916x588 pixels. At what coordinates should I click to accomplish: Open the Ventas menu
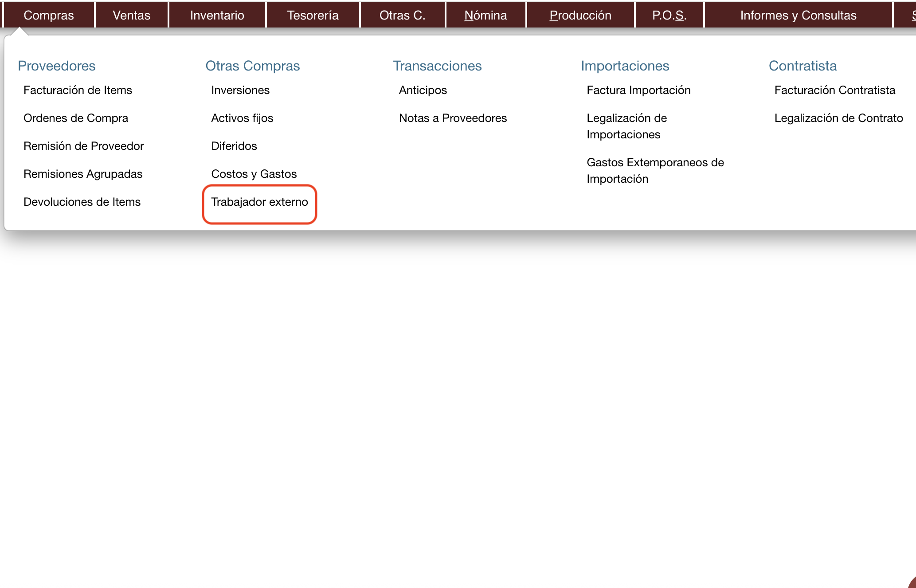pyautogui.click(x=131, y=15)
